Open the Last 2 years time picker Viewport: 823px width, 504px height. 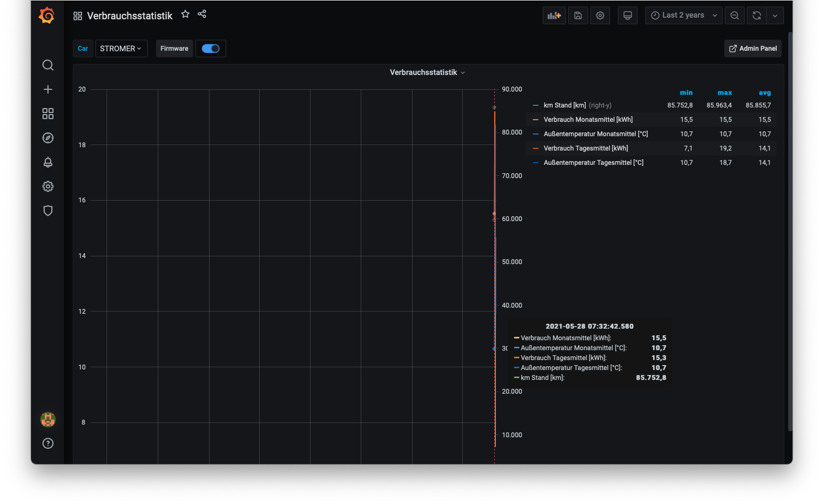683,15
